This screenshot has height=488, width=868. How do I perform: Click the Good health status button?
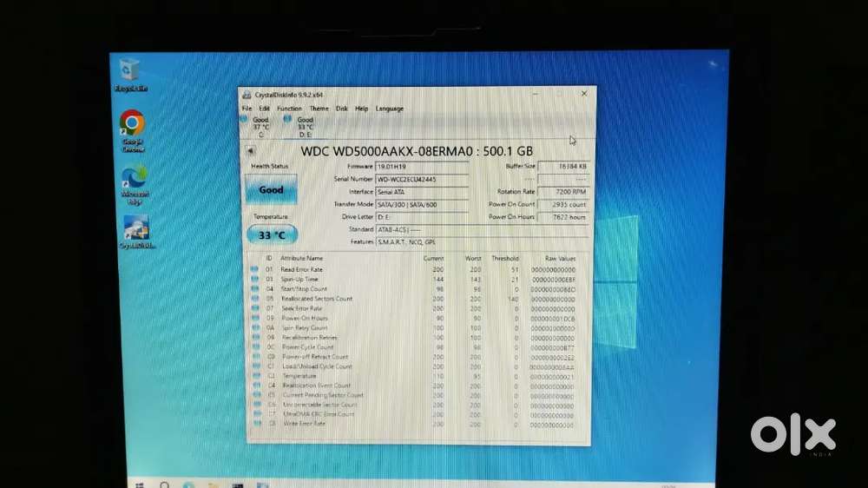click(271, 189)
